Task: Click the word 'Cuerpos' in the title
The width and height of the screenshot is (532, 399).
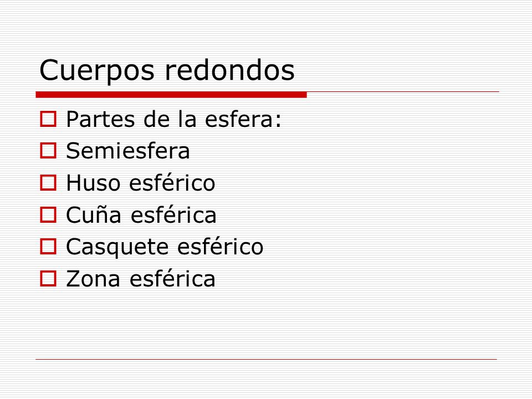Action: pos(97,70)
